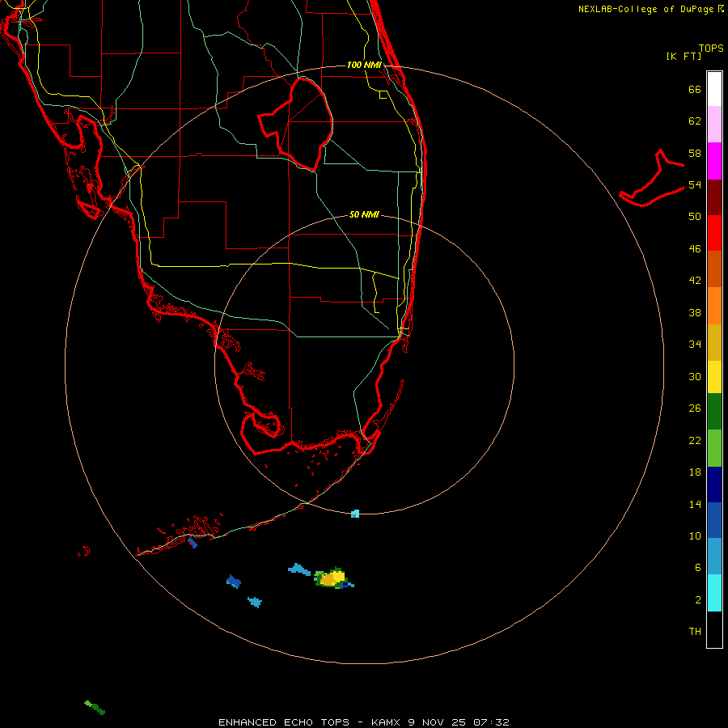Click the green echo at bottom left

pos(95,707)
